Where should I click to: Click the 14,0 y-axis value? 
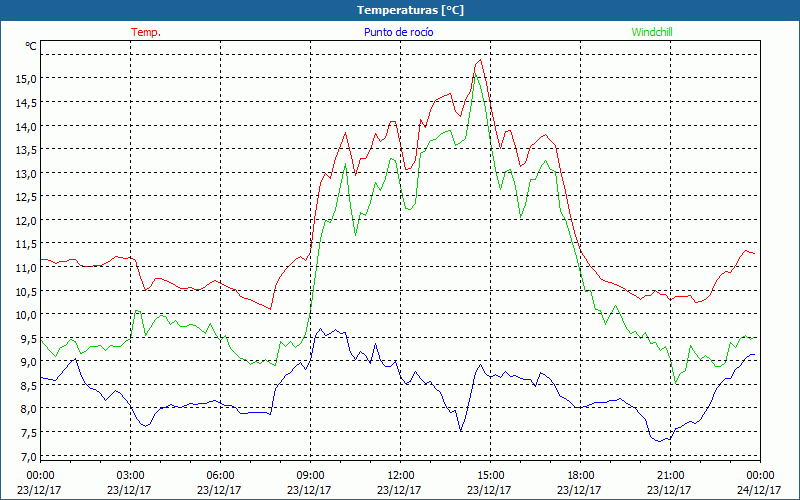(x=26, y=126)
